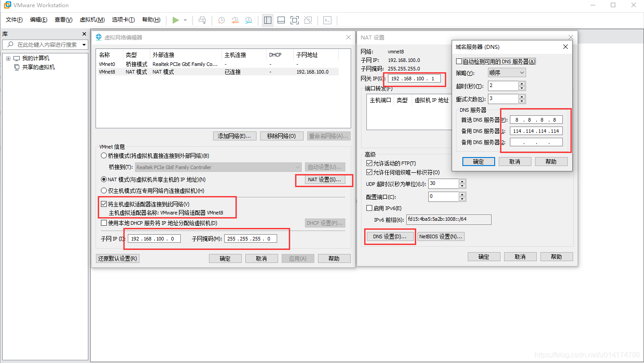
Task: Open the 文件(F) menu
Action: click(14, 20)
